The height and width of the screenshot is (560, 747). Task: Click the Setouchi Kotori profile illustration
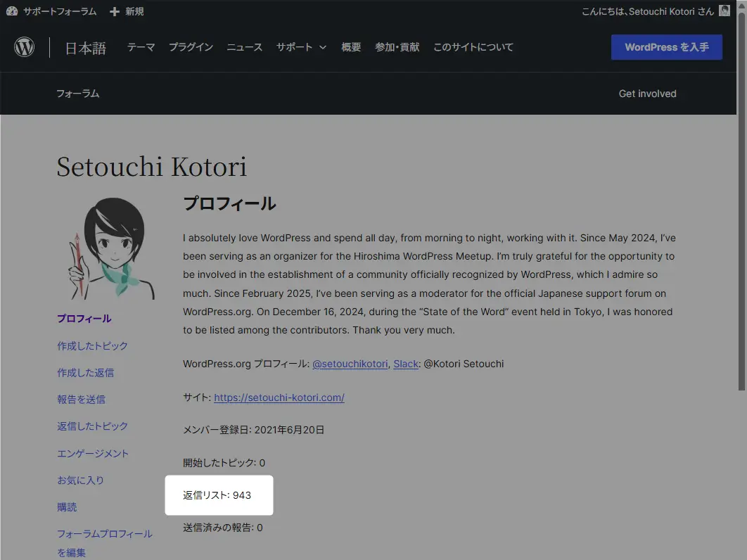[114, 248]
